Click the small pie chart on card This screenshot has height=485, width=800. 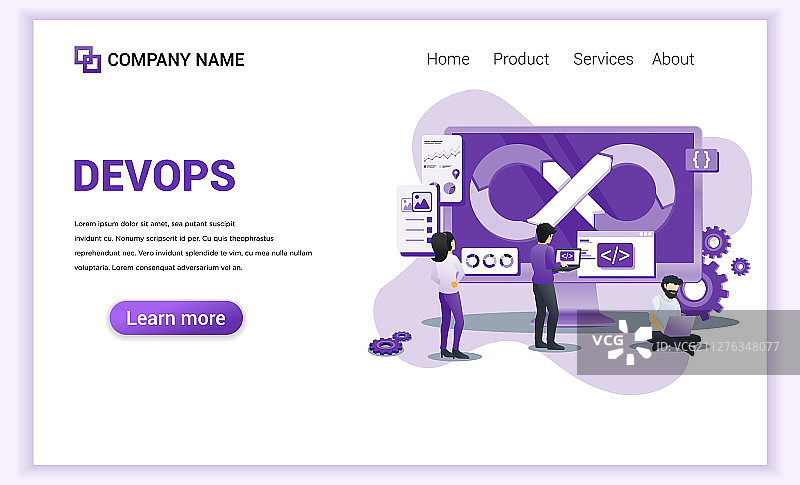pyautogui.click(x=450, y=187)
